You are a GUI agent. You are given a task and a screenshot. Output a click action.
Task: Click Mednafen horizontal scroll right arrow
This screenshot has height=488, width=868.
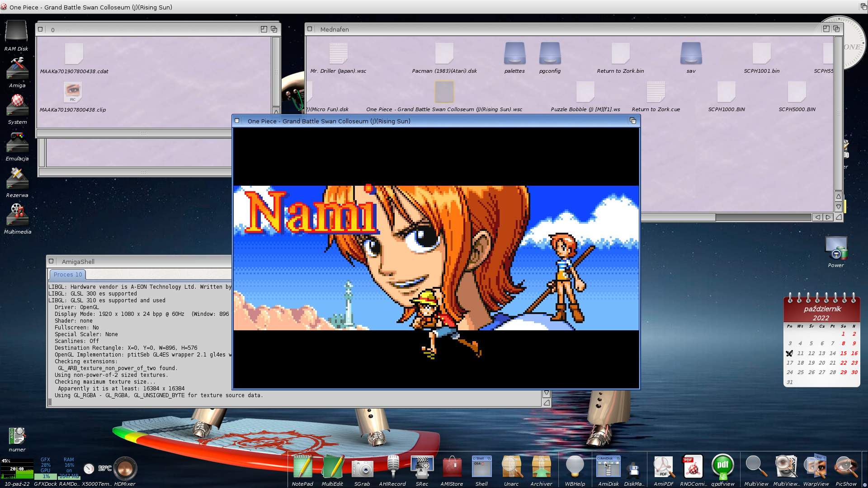pos(828,217)
